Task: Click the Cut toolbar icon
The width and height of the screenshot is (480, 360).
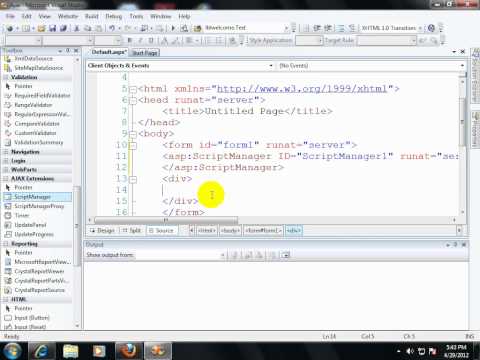Action: click(77, 28)
